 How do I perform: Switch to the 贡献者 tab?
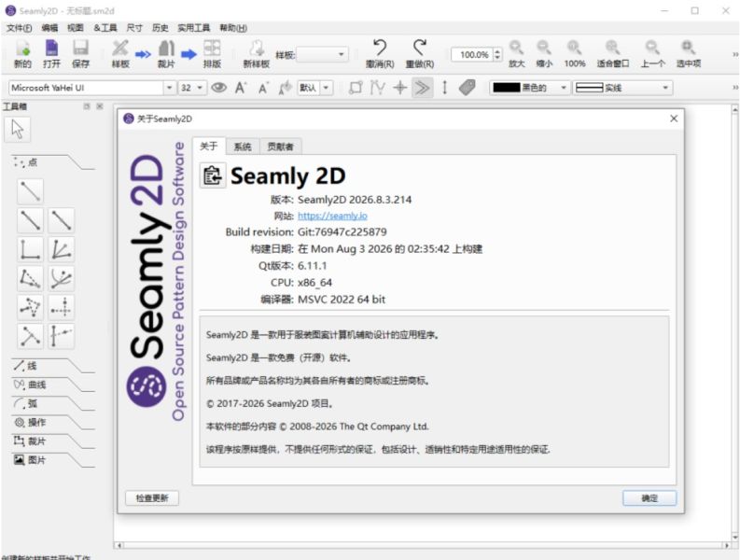coord(280,147)
